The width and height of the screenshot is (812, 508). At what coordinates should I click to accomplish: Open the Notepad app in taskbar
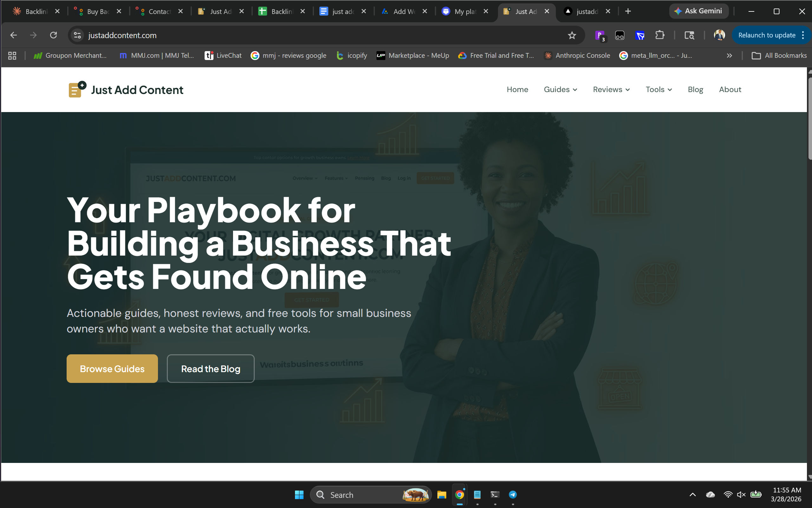click(477, 495)
